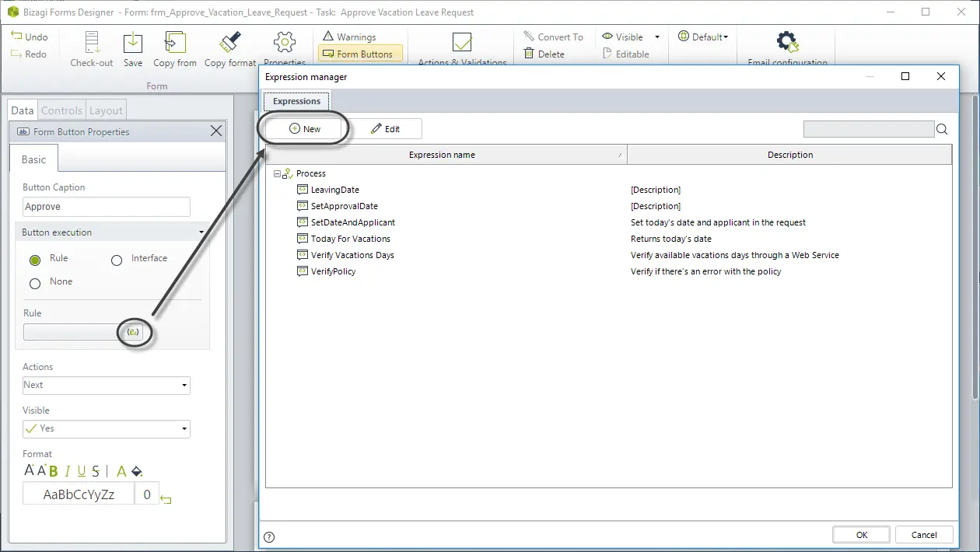Search expressions with the magnifier icon
This screenshot has height=552, width=980.
[942, 129]
